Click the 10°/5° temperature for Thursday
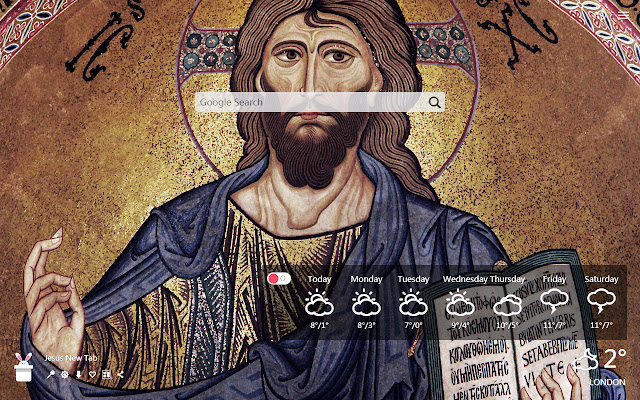 point(507,325)
